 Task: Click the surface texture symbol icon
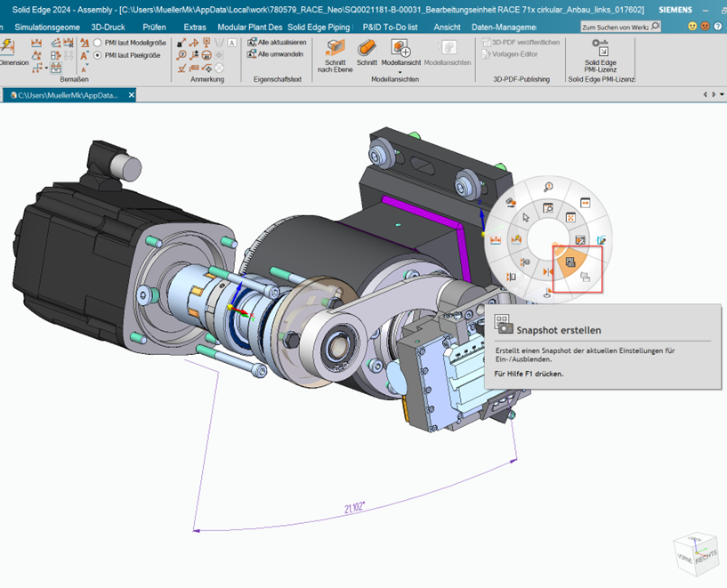(x=182, y=68)
